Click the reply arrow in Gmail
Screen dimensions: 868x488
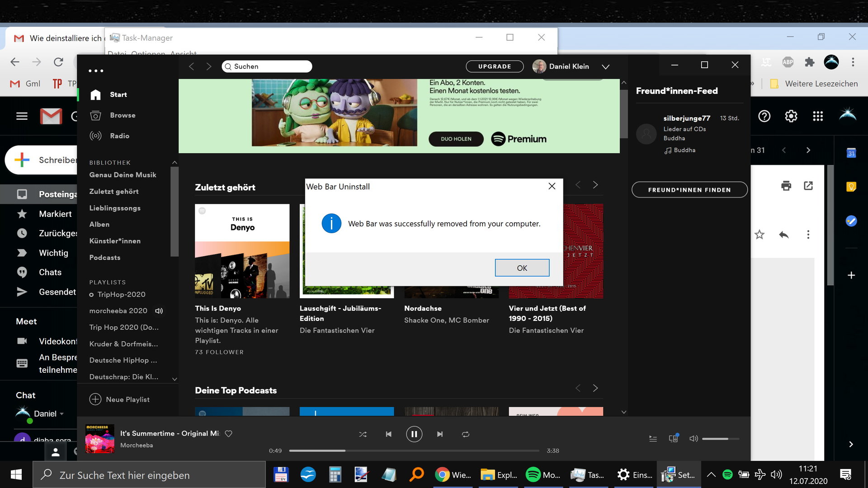coord(784,235)
